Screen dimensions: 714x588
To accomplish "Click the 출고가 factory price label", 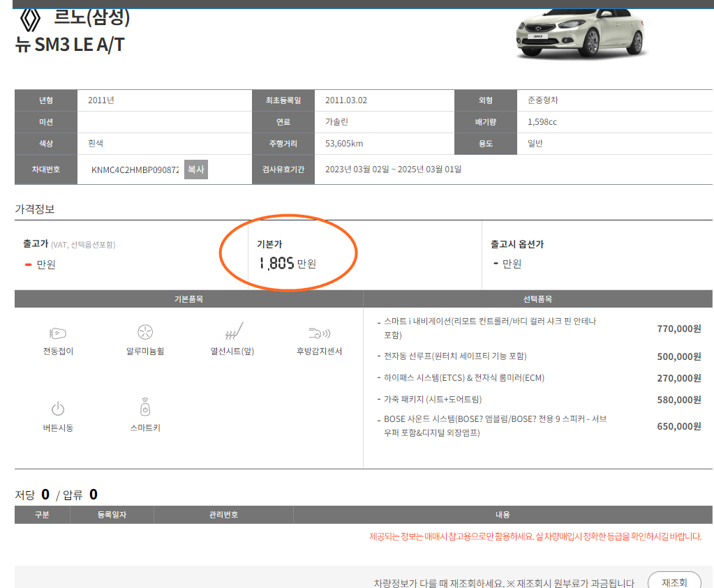I will tap(36, 243).
